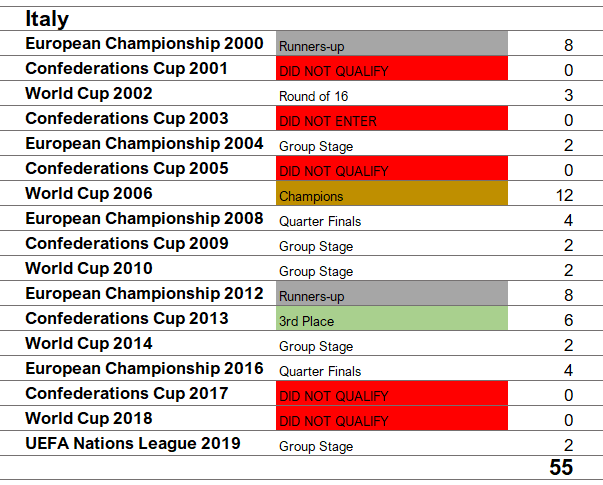Select the World Cup 2014 Group Stage cell
The image size is (603, 485).
(316, 347)
